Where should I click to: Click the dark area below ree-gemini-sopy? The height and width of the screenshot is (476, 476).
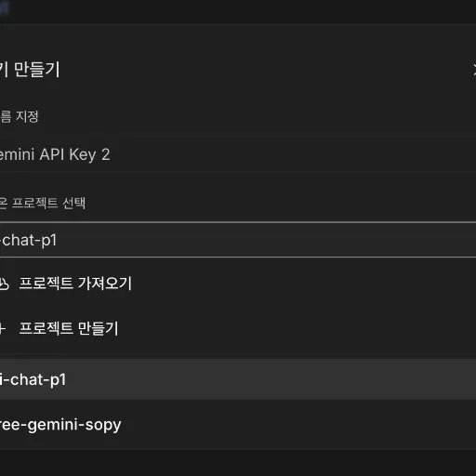tap(238, 463)
